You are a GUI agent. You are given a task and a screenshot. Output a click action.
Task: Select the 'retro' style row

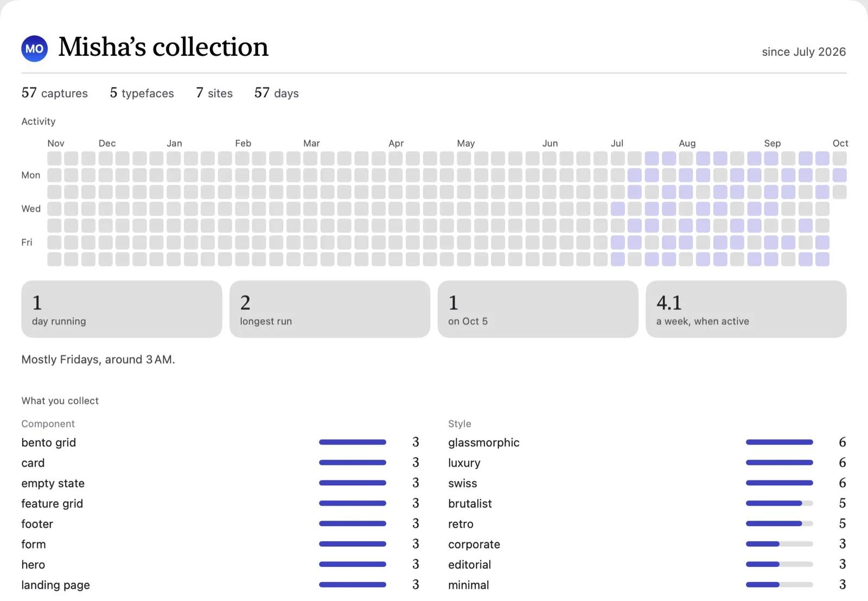647,524
